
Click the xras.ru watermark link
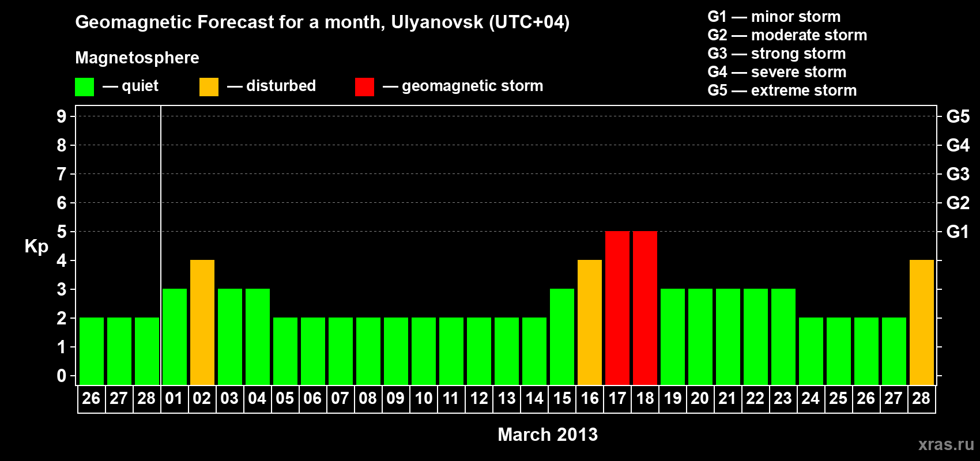(946, 444)
